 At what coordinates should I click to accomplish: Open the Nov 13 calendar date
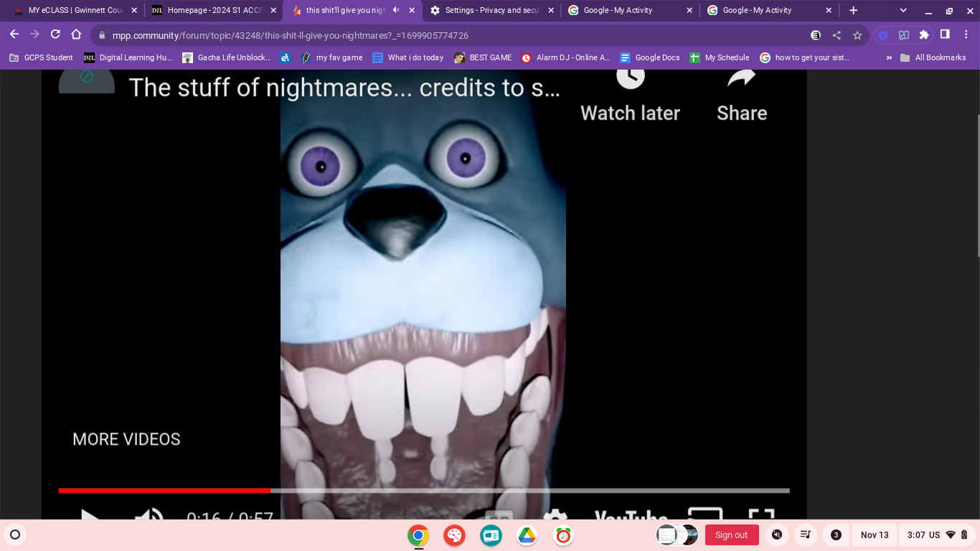[x=875, y=534]
